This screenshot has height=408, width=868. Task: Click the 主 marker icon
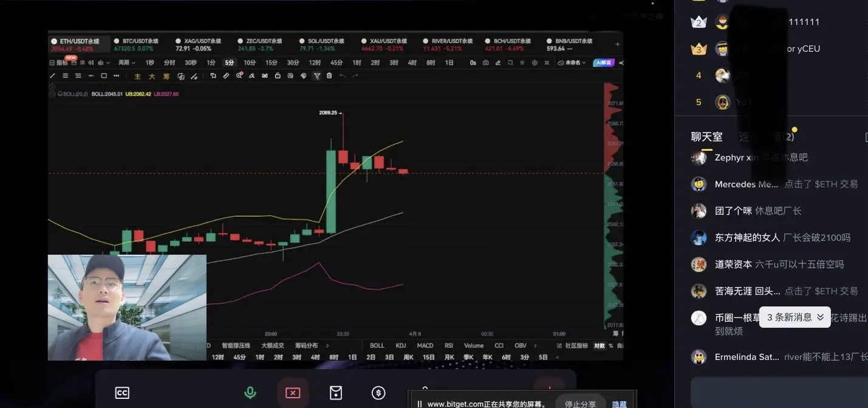click(x=137, y=76)
